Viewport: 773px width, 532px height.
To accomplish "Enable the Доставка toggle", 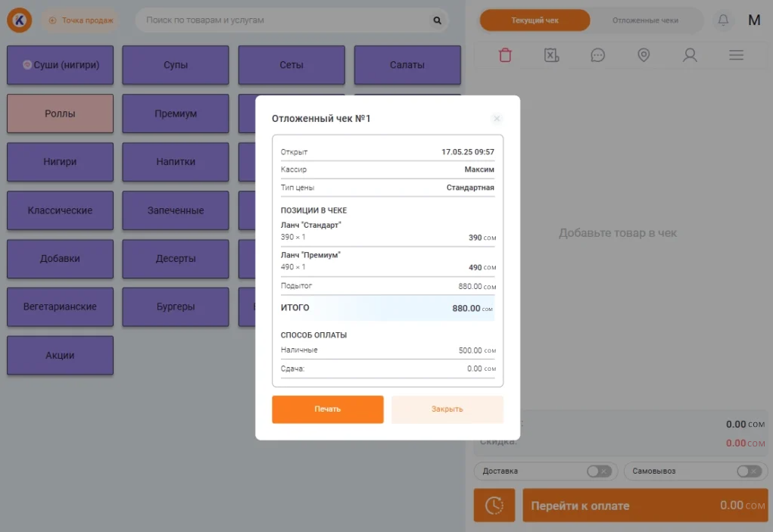I will pos(598,471).
